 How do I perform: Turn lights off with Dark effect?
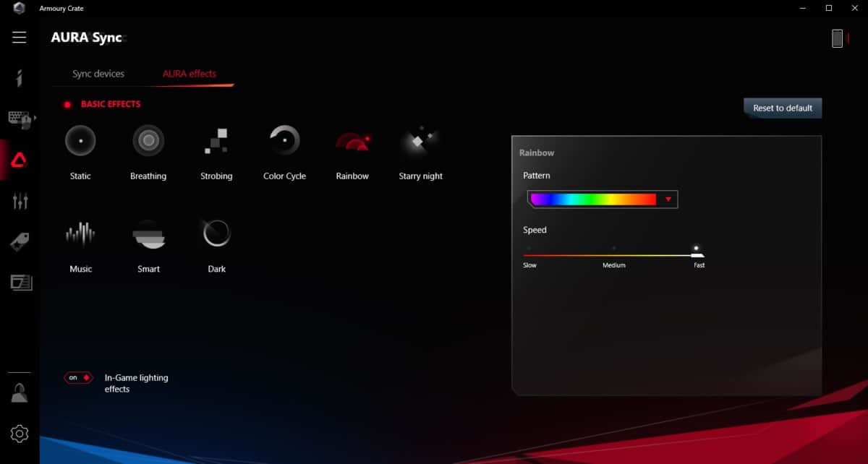point(216,234)
